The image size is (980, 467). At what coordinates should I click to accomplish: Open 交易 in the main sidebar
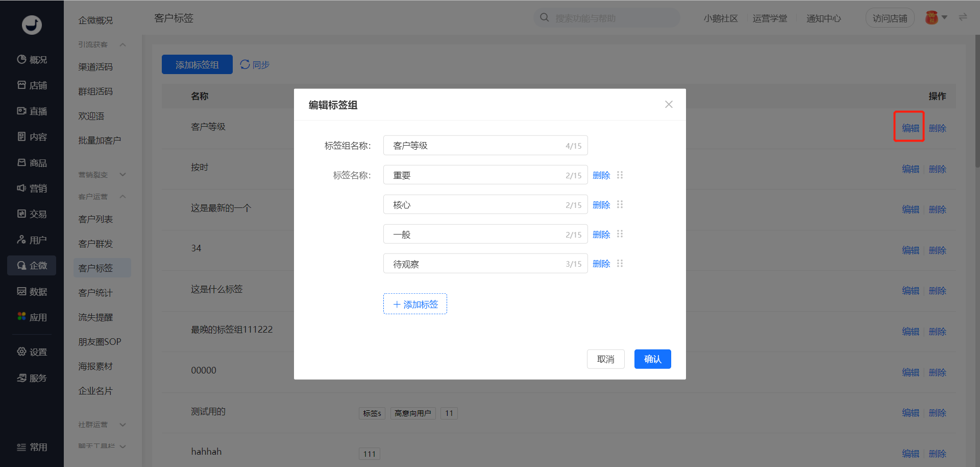click(x=32, y=214)
